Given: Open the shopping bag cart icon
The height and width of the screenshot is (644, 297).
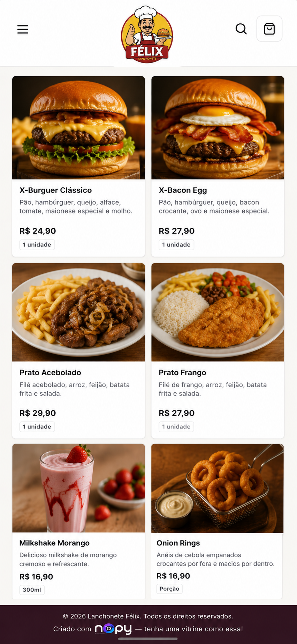Looking at the screenshot, I should 269,29.
